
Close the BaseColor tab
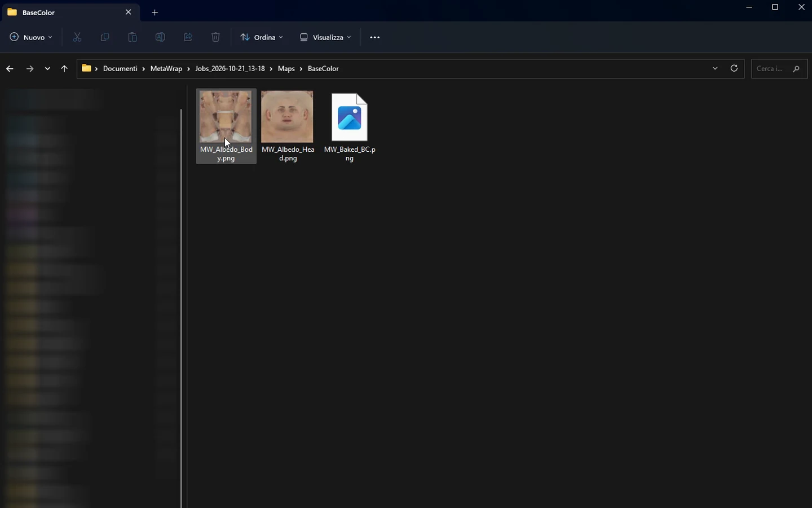(129, 12)
